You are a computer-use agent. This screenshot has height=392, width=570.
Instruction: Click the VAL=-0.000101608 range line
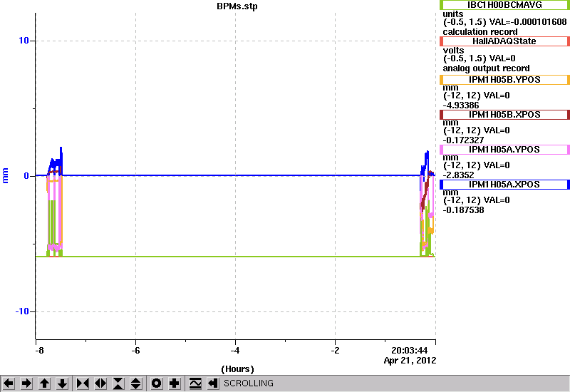coord(504,22)
